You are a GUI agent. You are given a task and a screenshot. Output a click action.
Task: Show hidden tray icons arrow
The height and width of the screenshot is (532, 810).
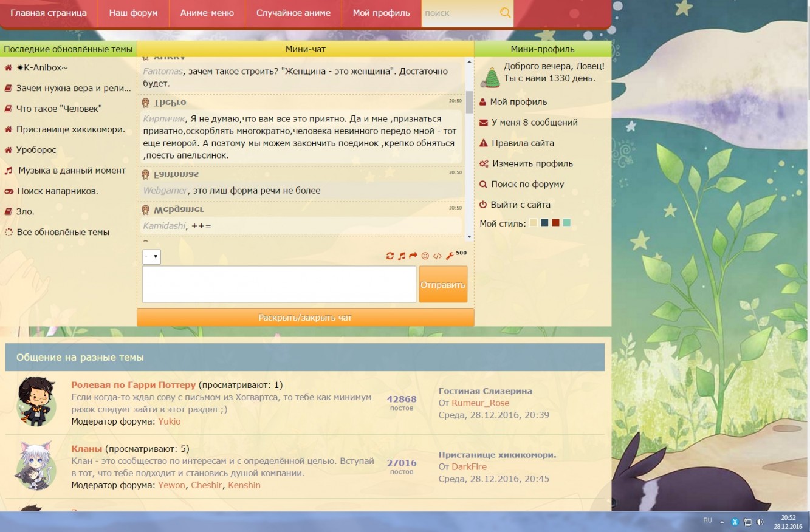[722, 522]
